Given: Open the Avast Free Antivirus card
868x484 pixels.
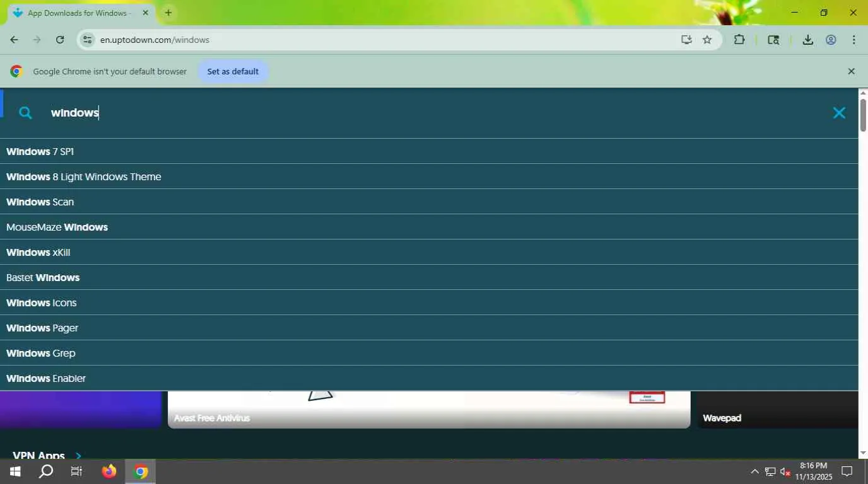Looking at the screenshot, I should click(x=429, y=410).
